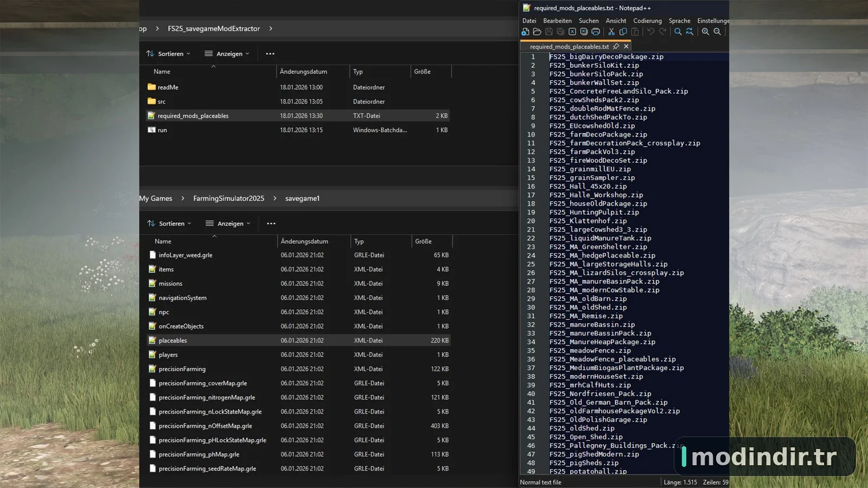868x488 pixels.
Task: Open the Datei menu
Action: click(x=529, y=21)
